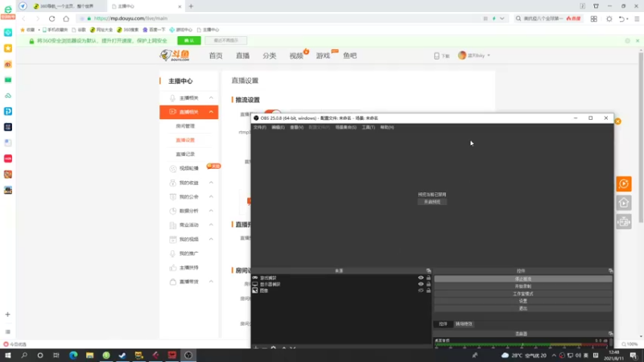Toggle the lock on the 图像 source
Screen dimensions: 644x362
click(x=428, y=290)
